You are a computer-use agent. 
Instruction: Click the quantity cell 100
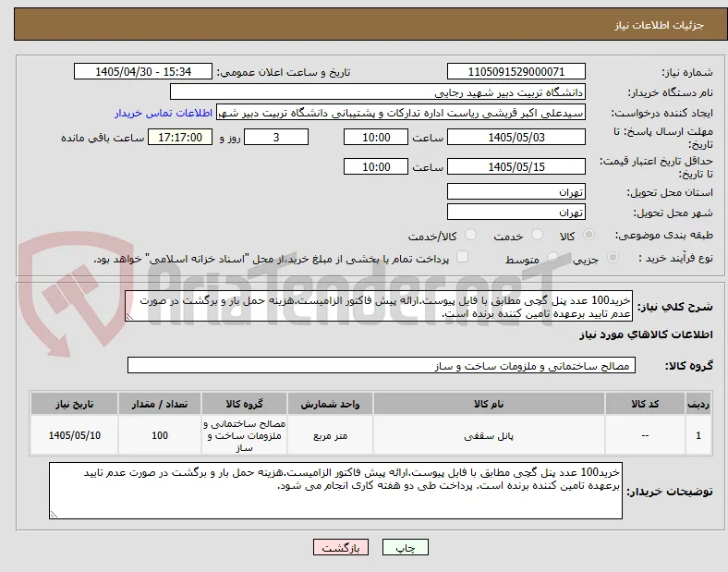point(160,435)
